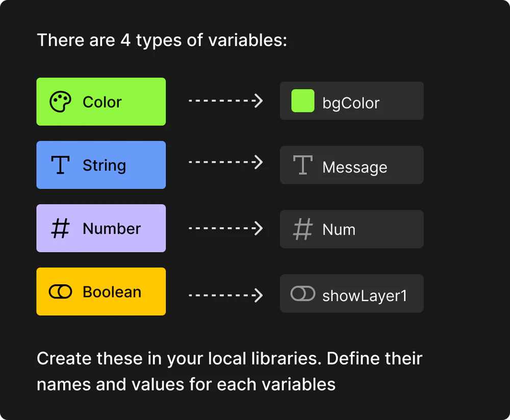Image resolution: width=510 pixels, height=420 pixels.
Task: Select the purple Number type button
Action: click(x=101, y=228)
